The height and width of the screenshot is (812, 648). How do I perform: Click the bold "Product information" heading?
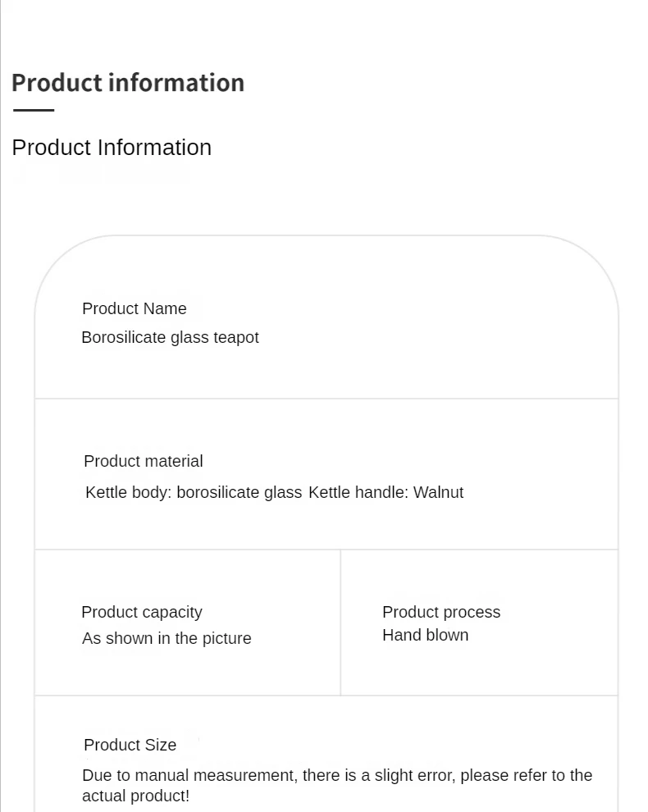point(128,83)
